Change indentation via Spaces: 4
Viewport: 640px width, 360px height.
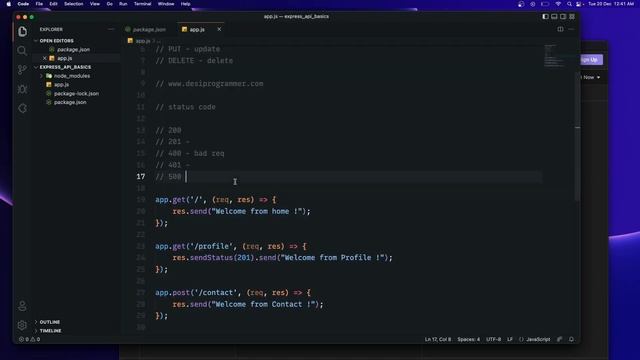[x=469, y=339]
